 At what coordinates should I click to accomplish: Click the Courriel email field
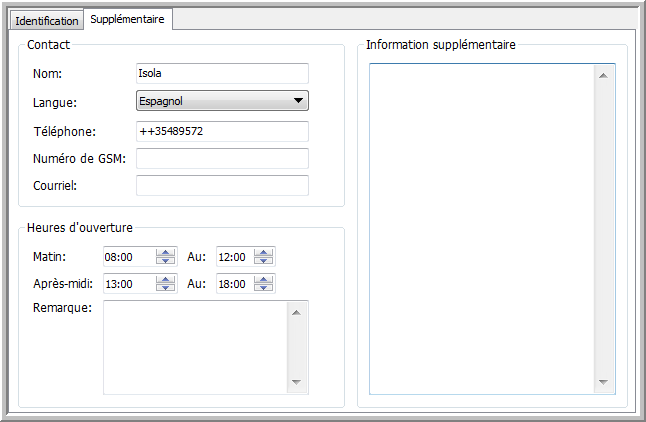point(221,185)
